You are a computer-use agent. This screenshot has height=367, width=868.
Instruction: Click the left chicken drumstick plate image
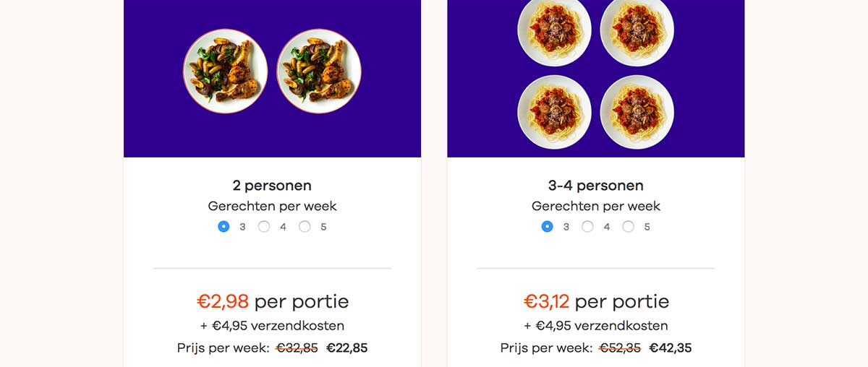[x=225, y=71]
